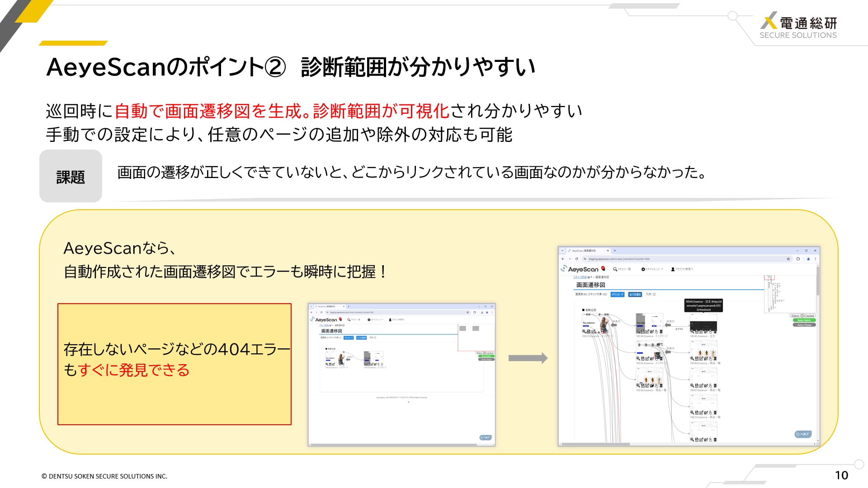Click the trash icon on node 18546.Essence
The height and width of the screenshot is (488, 868).
point(715,358)
